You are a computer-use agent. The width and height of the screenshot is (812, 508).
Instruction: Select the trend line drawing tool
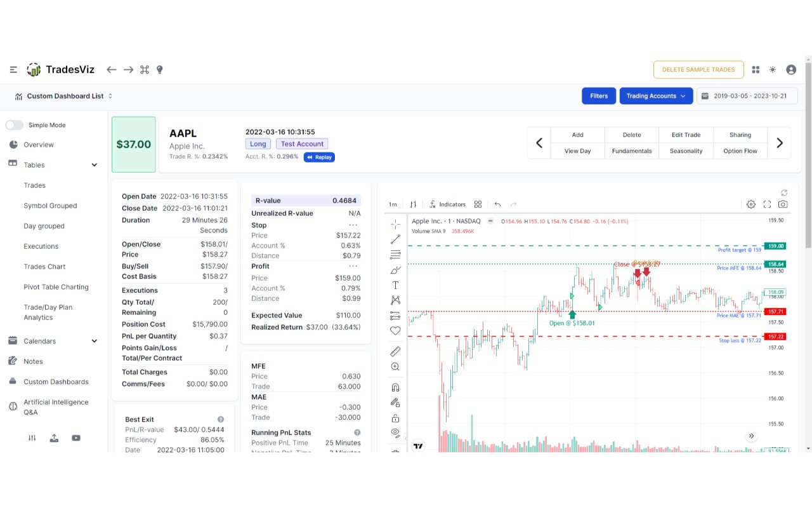pos(395,239)
